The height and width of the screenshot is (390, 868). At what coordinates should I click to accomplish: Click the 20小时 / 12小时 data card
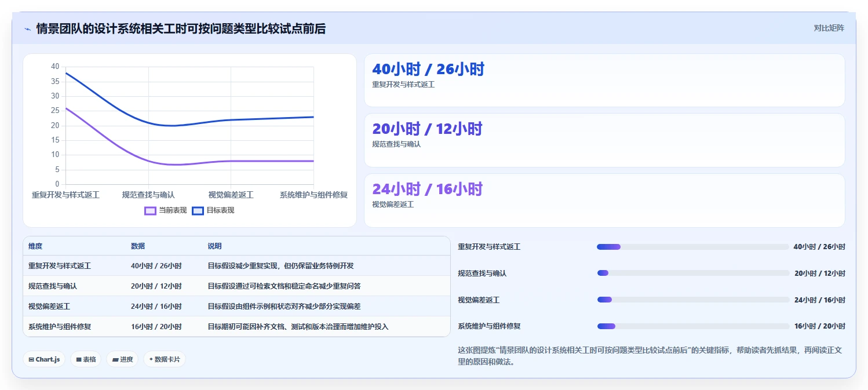(604, 140)
